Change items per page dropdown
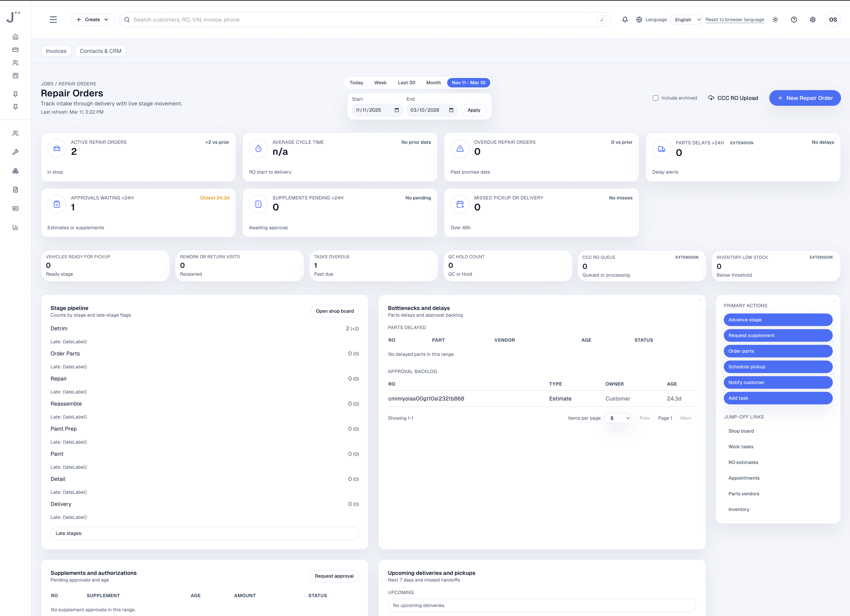Viewport: 850px width, 616px height. coord(618,418)
